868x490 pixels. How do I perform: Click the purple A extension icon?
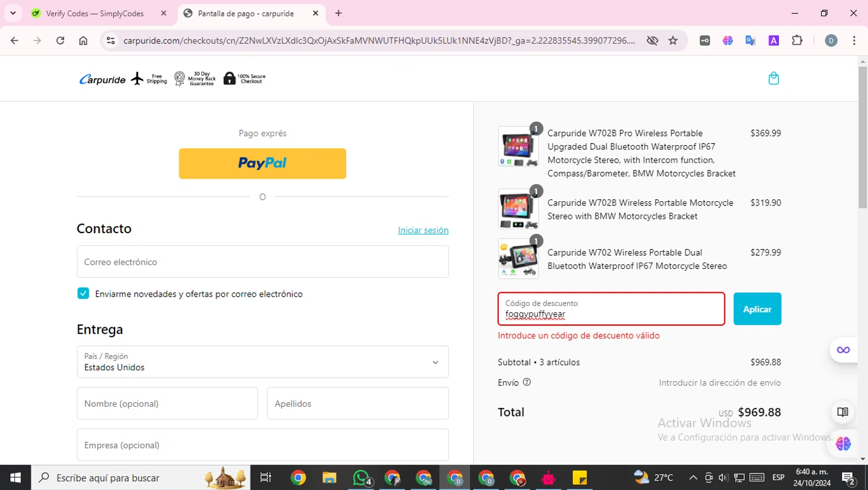[x=774, y=40]
